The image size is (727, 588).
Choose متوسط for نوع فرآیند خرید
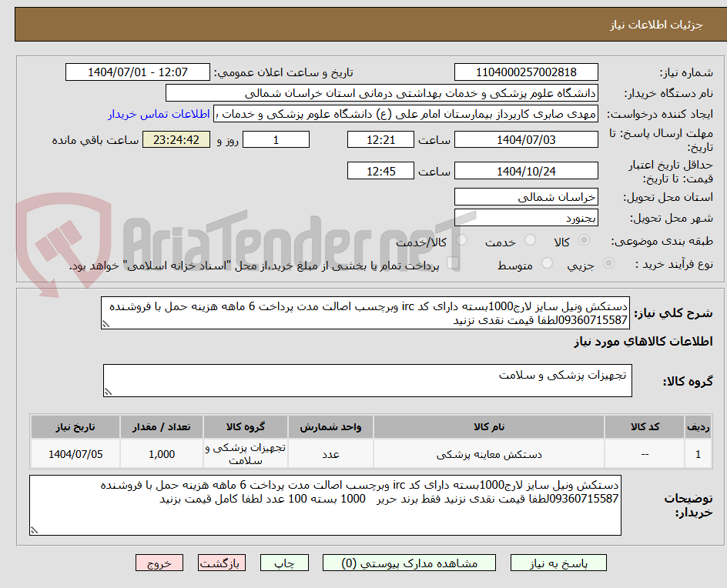(x=547, y=262)
